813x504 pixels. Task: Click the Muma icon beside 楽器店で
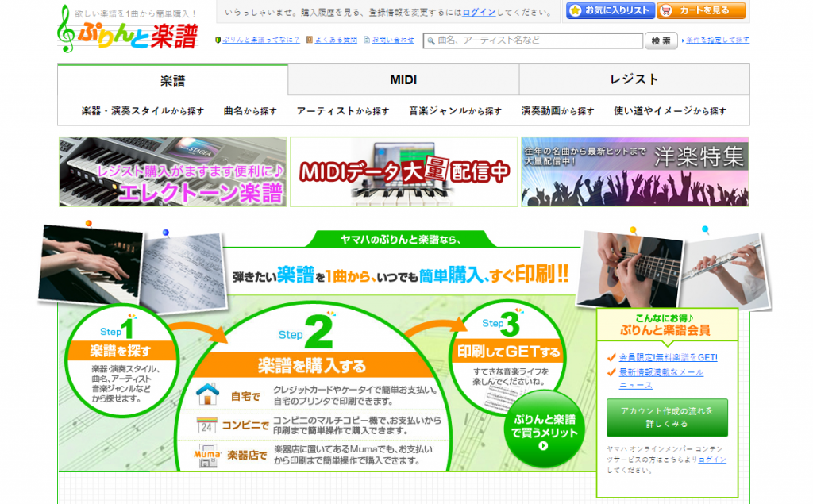point(207,457)
